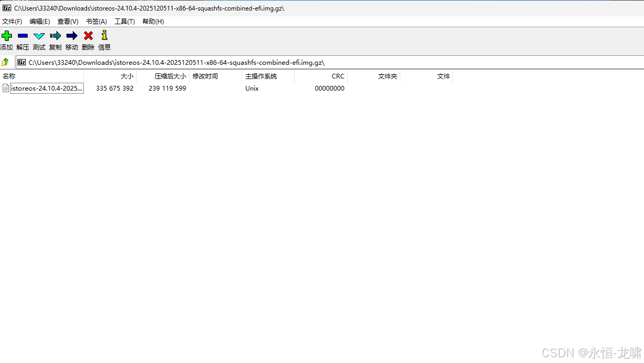Open the 查看(V) menu

pyautogui.click(x=68, y=21)
